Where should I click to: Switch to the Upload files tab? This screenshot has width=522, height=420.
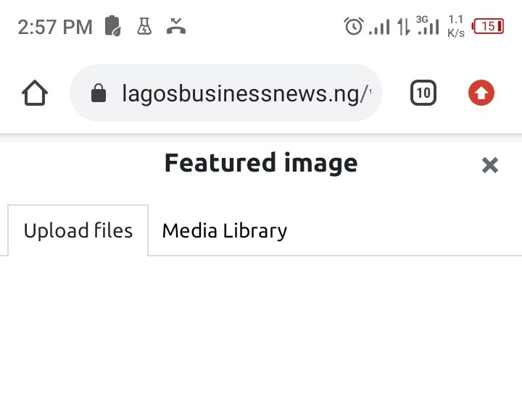78,231
